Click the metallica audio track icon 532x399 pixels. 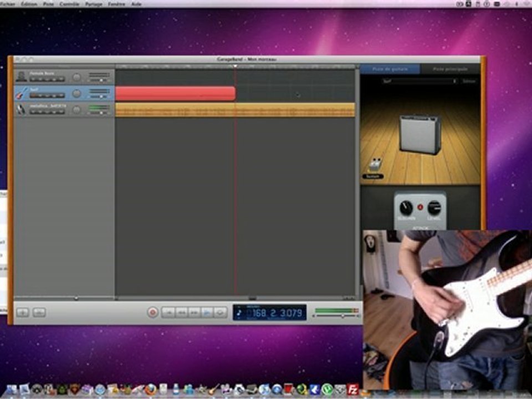[22, 109]
